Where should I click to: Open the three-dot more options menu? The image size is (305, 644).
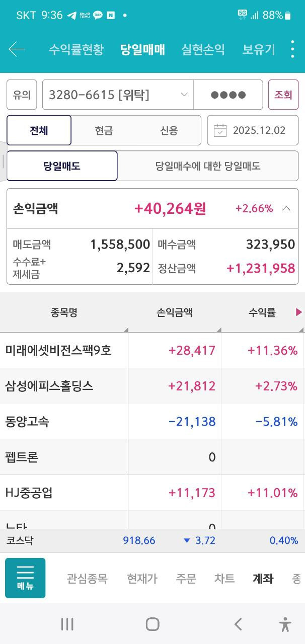point(292,49)
